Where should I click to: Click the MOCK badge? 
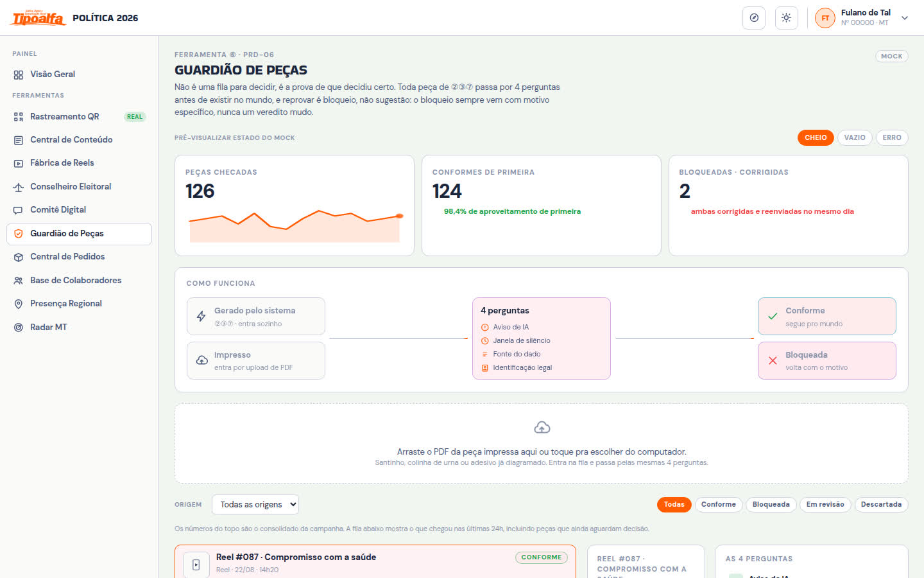tap(892, 57)
